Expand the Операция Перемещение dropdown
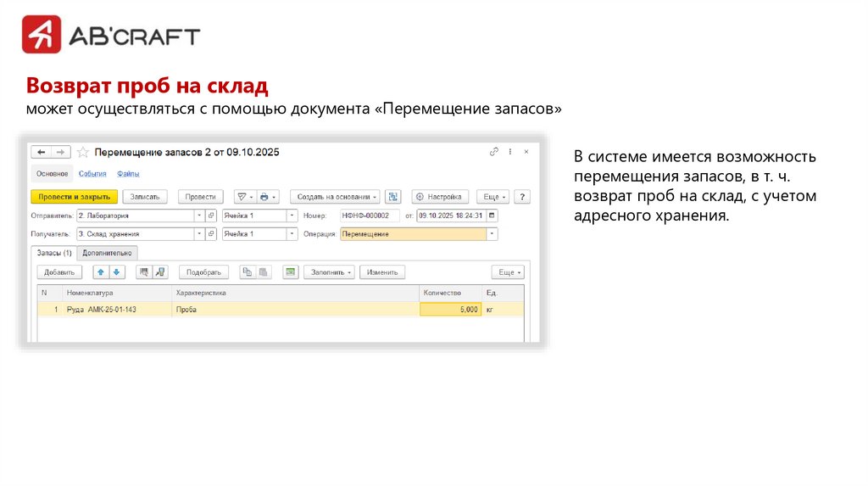This screenshot has width=868, height=487. click(492, 234)
